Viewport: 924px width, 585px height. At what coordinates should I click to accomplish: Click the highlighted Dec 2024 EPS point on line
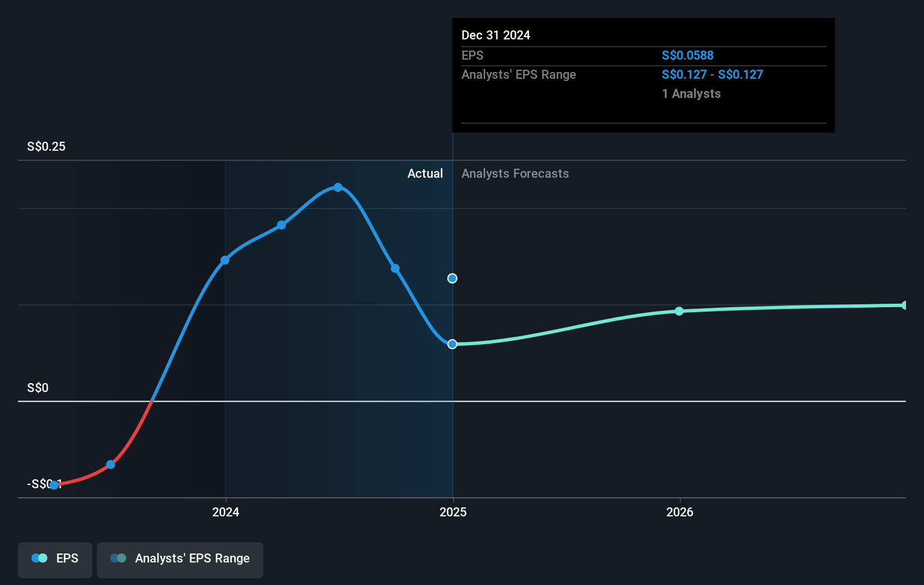pos(452,344)
